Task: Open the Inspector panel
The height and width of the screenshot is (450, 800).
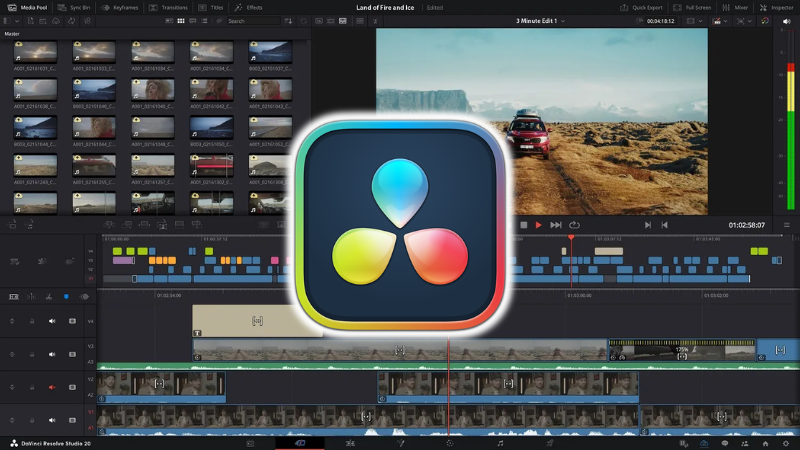Action: click(x=776, y=8)
